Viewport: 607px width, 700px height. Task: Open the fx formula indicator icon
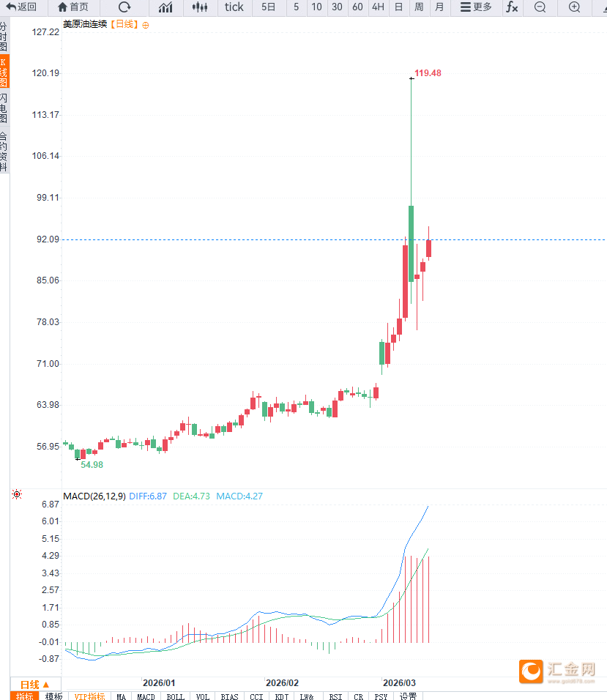[x=512, y=7]
